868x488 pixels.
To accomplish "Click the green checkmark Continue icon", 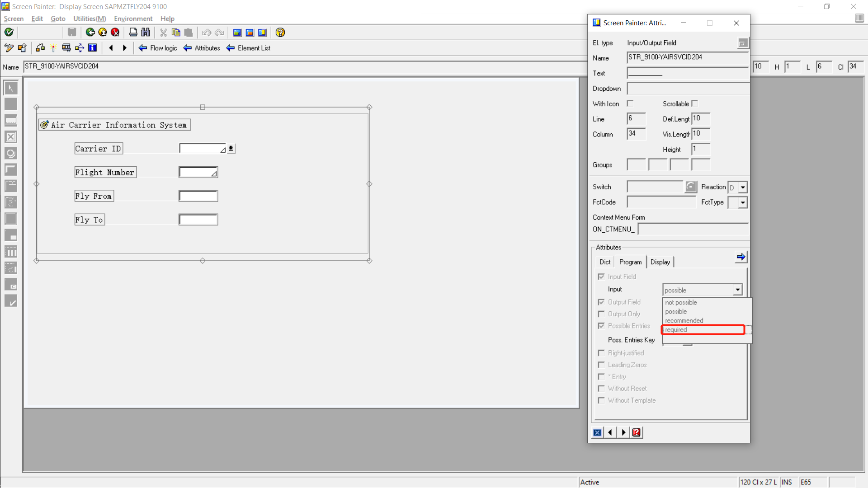I will coord(9,32).
